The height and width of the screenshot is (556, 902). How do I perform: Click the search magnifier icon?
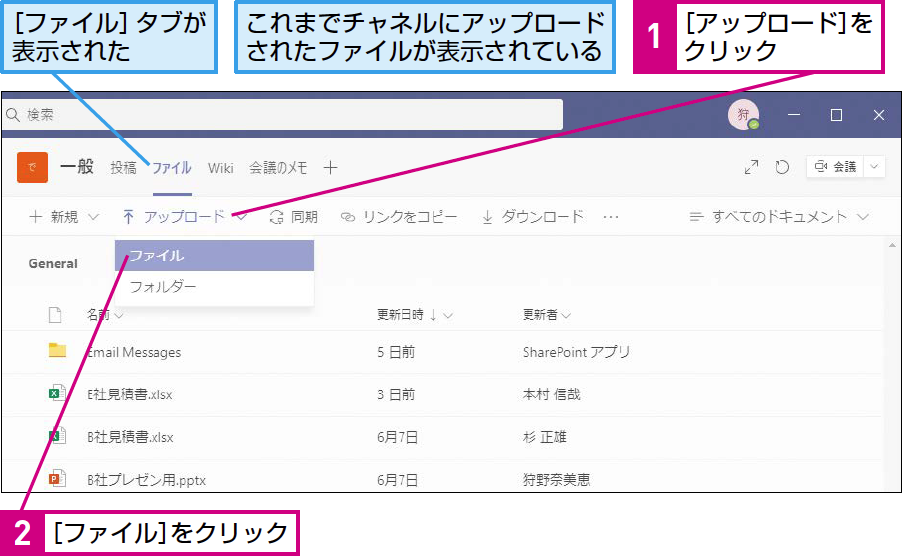coord(13,115)
